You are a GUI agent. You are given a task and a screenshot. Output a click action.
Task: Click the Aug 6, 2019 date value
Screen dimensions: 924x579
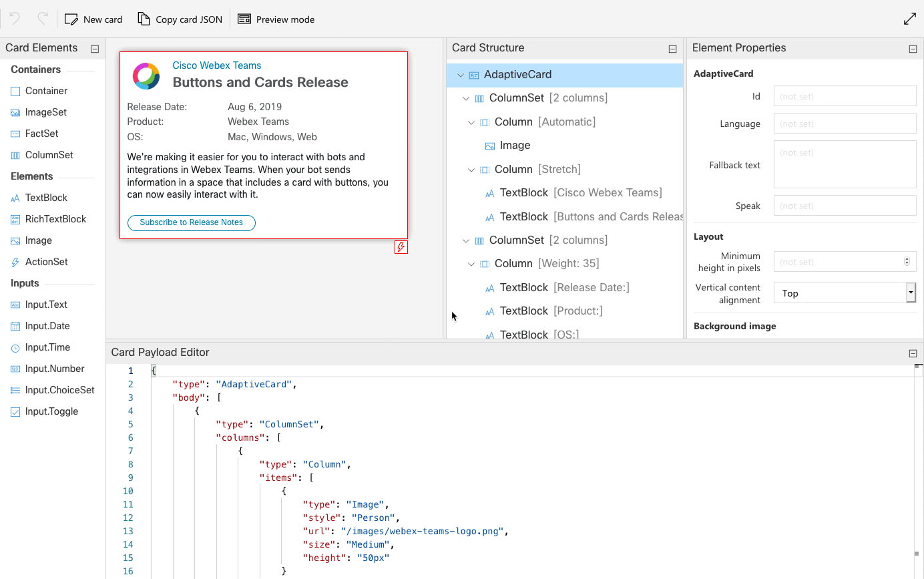click(x=255, y=107)
